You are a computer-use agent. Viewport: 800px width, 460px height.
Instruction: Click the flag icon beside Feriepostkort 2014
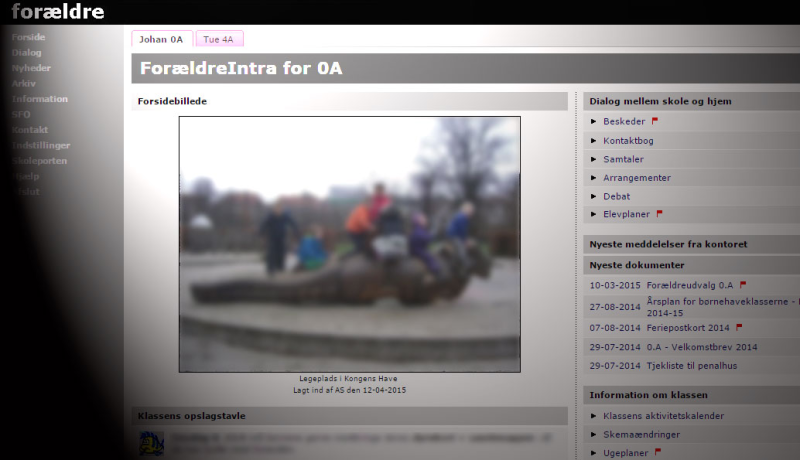(739, 327)
